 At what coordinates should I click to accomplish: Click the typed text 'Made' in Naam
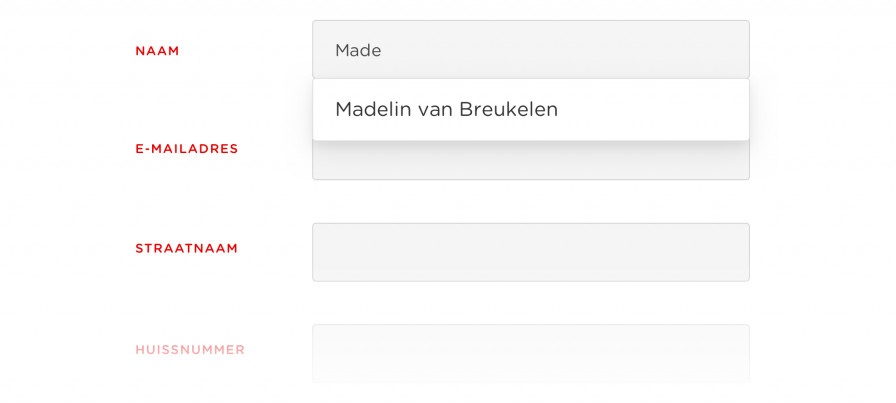point(358,50)
